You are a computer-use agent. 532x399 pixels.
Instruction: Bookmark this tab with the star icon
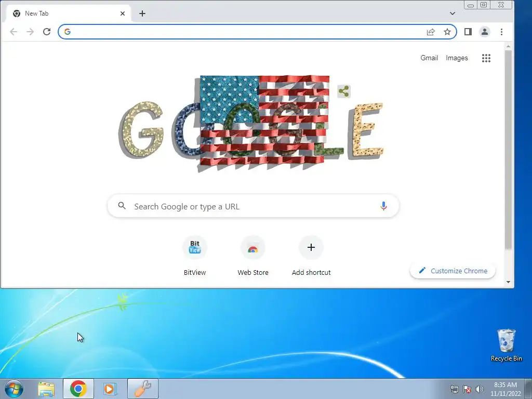point(447,32)
